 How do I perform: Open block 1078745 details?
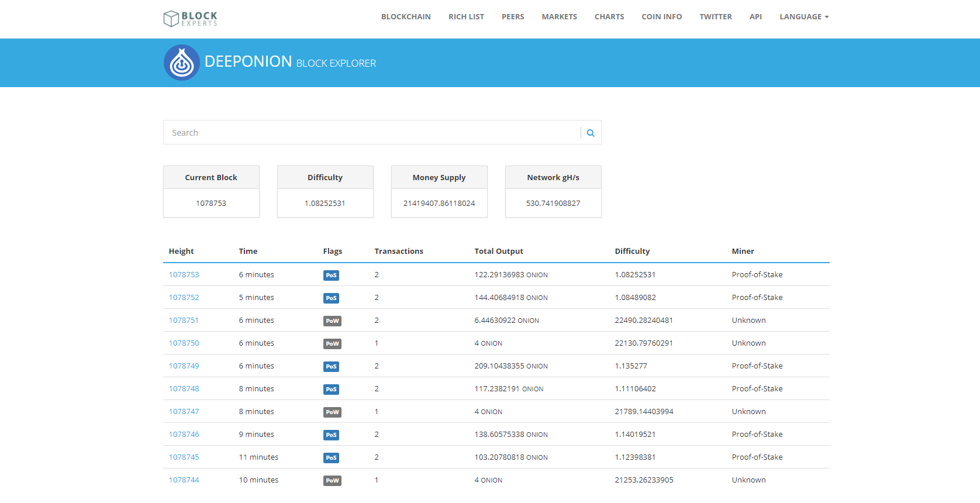point(184,457)
